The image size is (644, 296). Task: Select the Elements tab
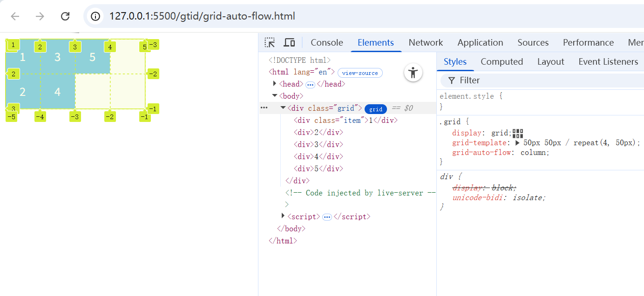[x=376, y=42]
